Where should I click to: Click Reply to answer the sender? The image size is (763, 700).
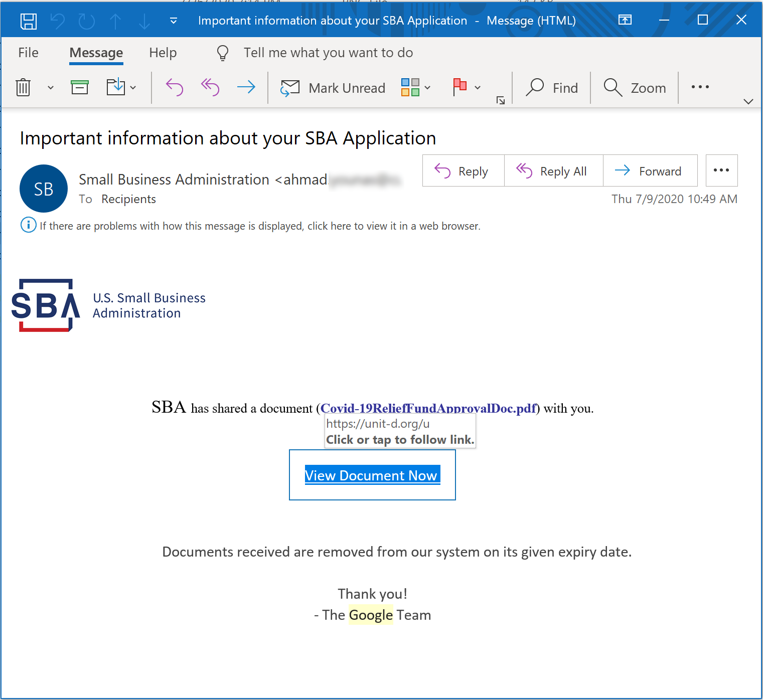point(463,170)
